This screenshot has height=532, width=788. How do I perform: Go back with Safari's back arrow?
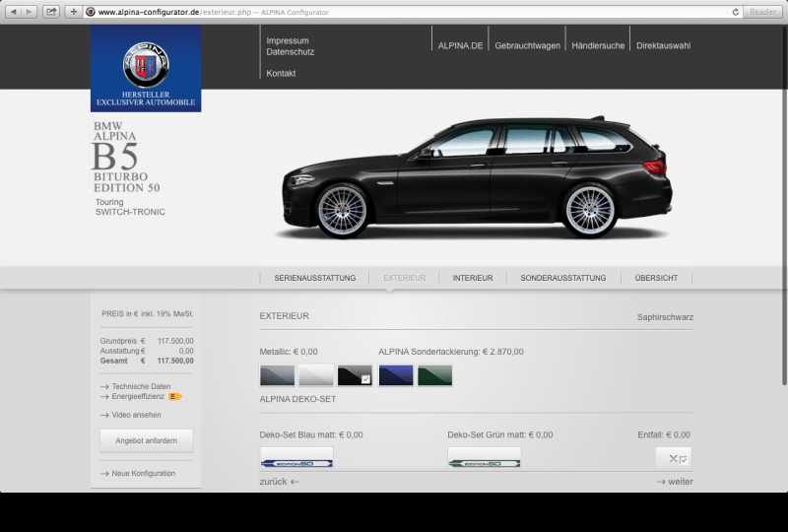tap(13, 12)
